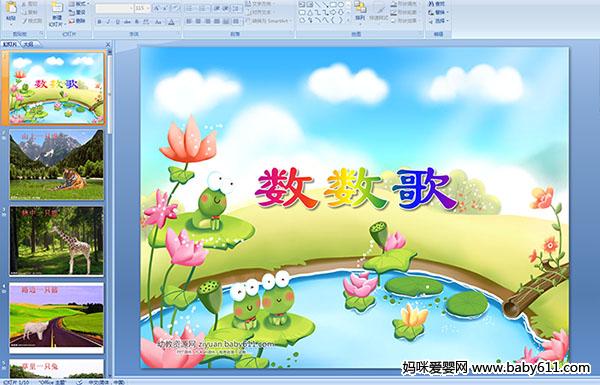Image resolution: width=600 pixels, height=385 pixels.
Task: Toggle Italic formatting
Action: pos(108,22)
